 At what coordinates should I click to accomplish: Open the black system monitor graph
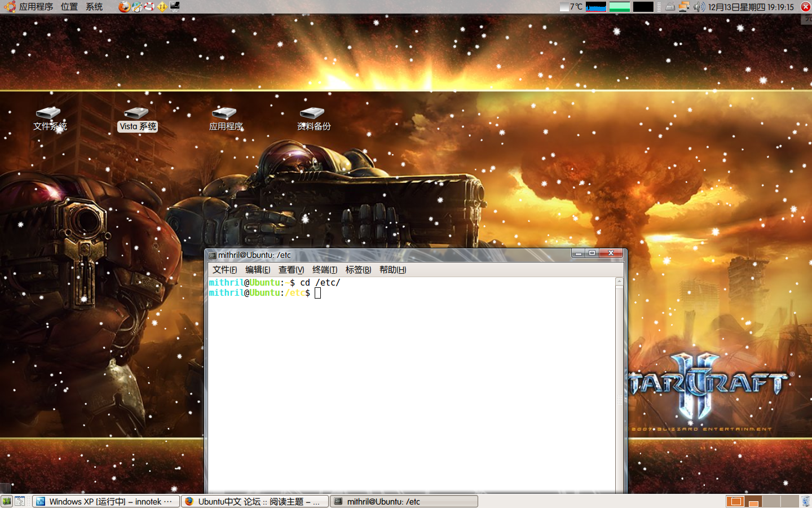click(x=643, y=7)
